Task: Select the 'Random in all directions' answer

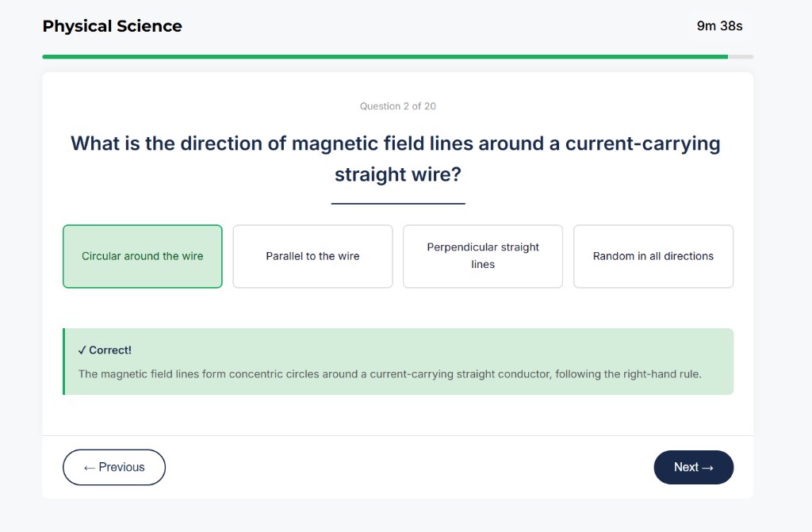Action: [653, 256]
